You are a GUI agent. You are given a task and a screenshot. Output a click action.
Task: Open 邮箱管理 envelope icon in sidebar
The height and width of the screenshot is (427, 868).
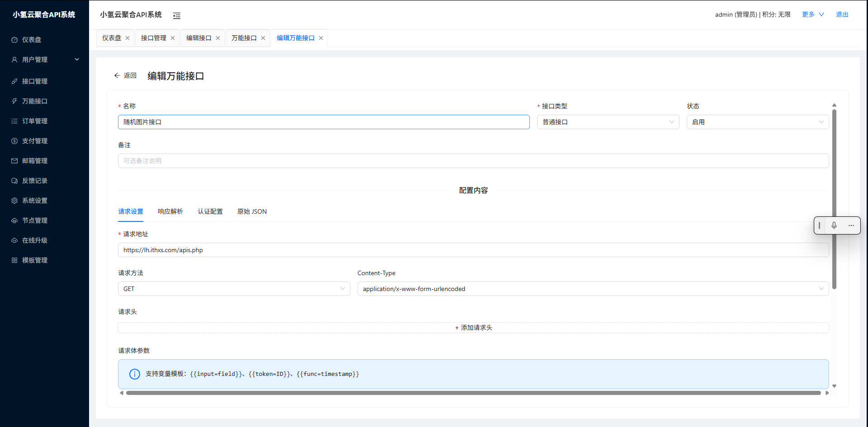[14, 161]
